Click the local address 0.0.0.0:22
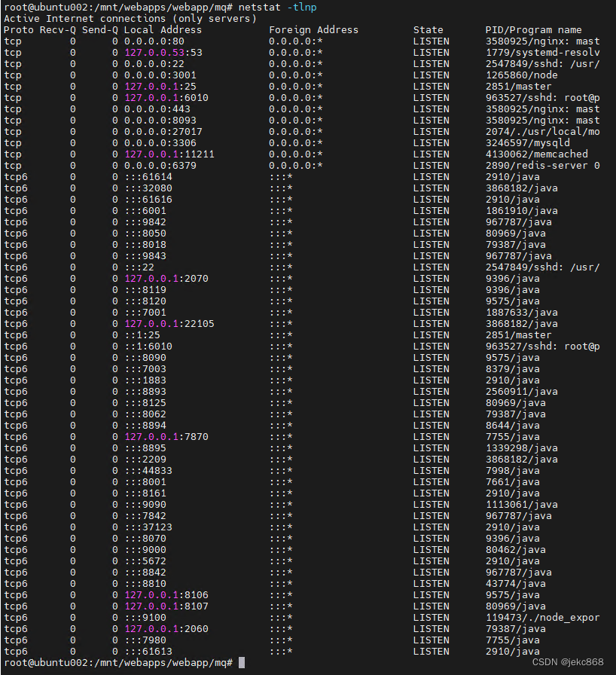The width and height of the screenshot is (616, 675). click(154, 64)
